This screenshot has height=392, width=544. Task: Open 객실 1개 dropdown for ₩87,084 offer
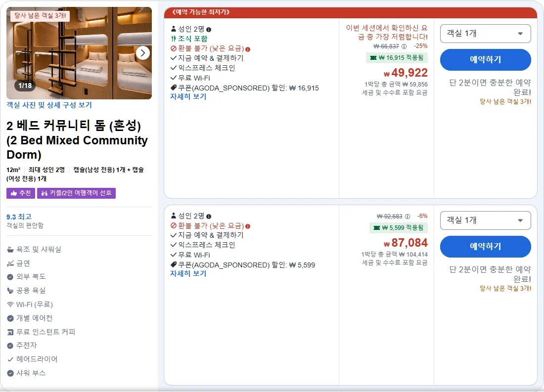coord(485,220)
